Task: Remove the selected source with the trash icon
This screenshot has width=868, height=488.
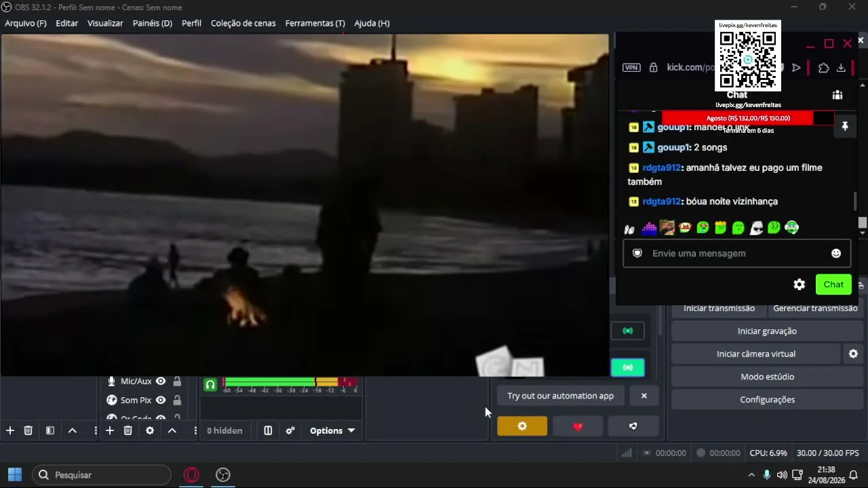Action: tap(127, 430)
